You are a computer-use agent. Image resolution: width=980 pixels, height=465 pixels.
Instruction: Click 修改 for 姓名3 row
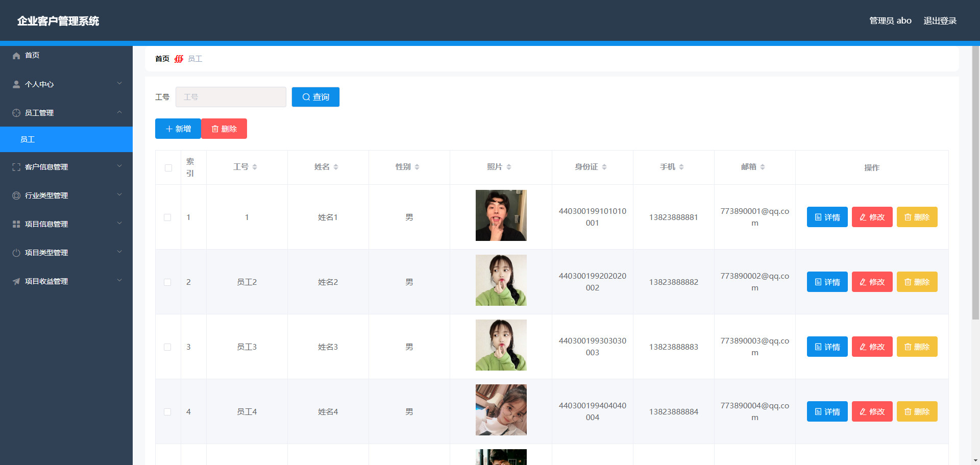[872, 347]
